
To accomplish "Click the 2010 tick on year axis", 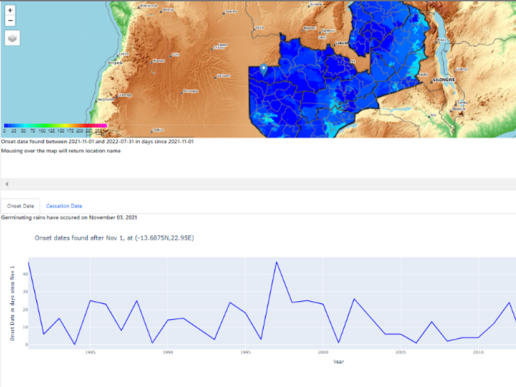I will (478, 352).
